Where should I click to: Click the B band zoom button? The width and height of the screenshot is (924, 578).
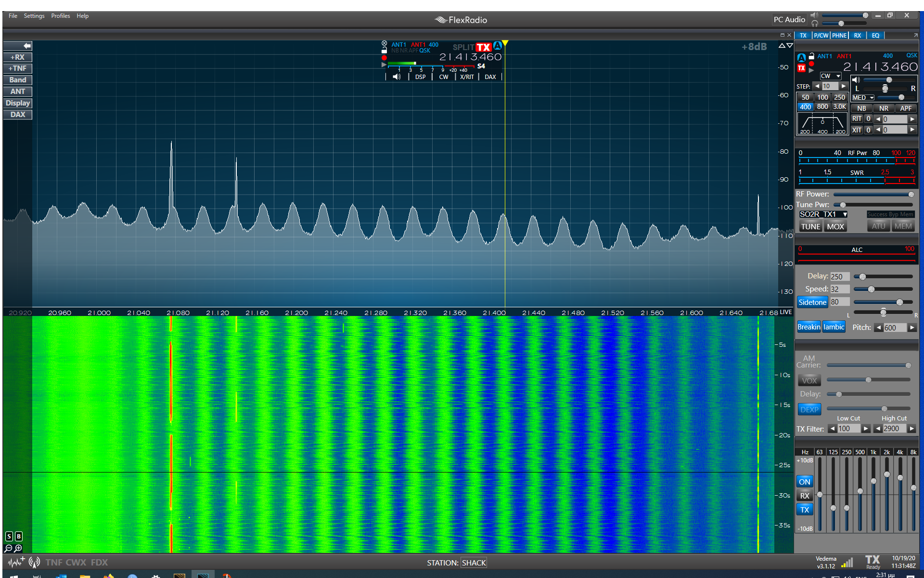tap(19, 536)
